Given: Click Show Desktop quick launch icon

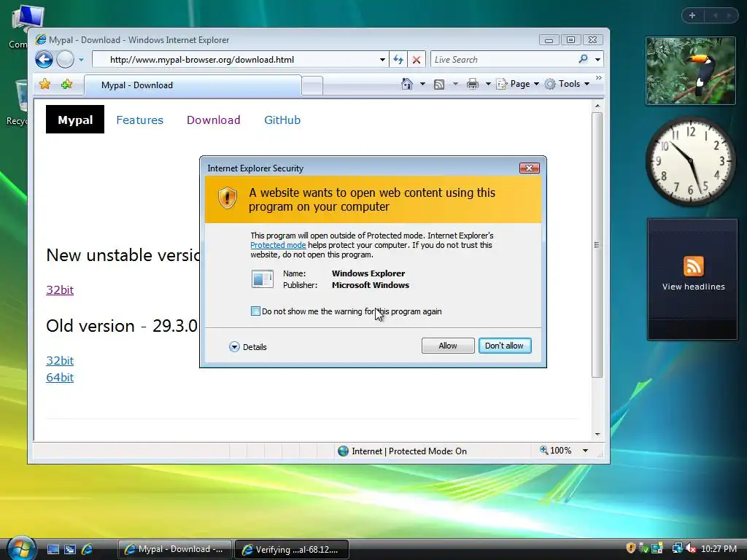Looking at the screenshot, I should (x=53, y=550).
